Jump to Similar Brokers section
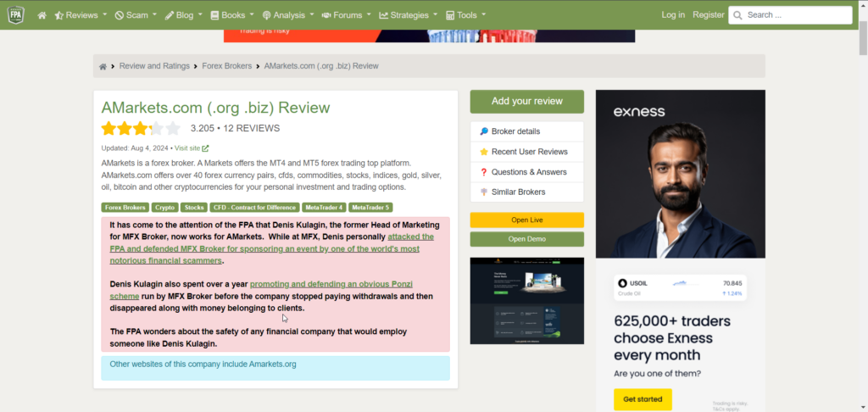This screenshot has width=868, height=412. (x=527, y=192)
